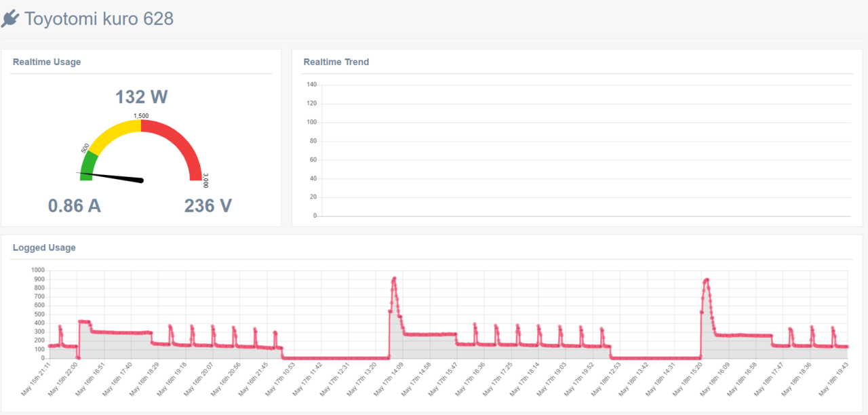Screen dimensions: 868x415
Task: Click the May 17th 12:31 axis label
Action: (x=334, y=379)
